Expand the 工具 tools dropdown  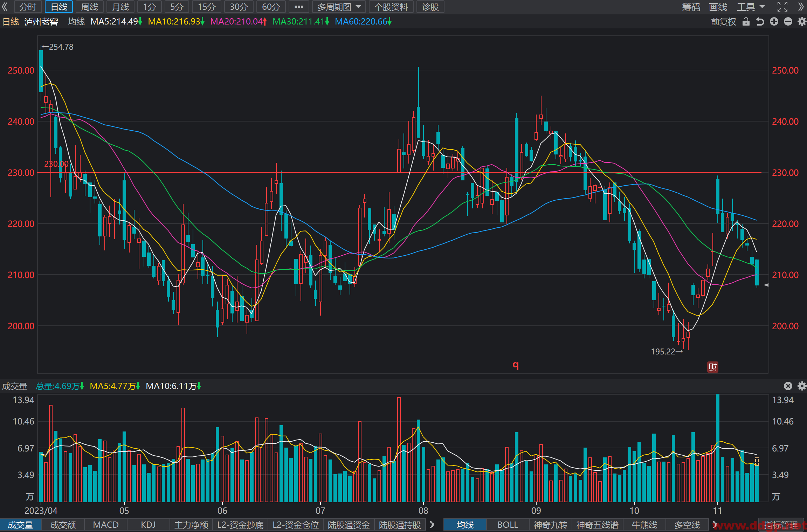pyautogui.click(x=751, y=7)
